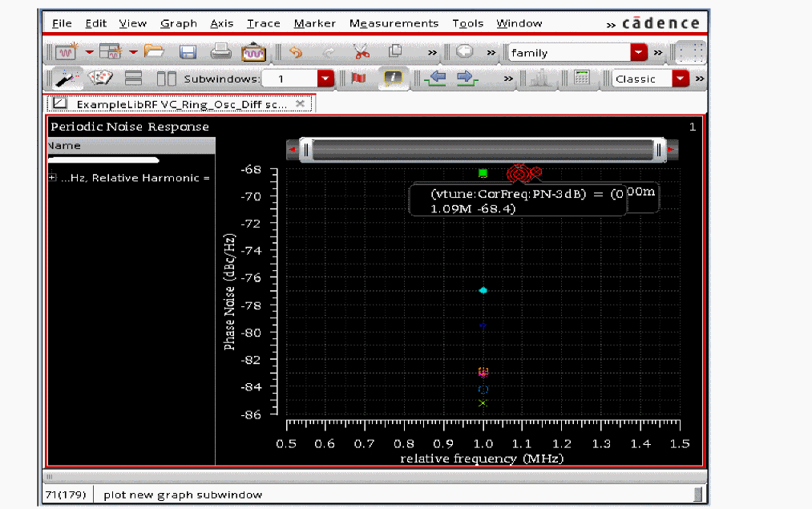
Task: Click the undo arrow icon
Action: pos(296,52)
